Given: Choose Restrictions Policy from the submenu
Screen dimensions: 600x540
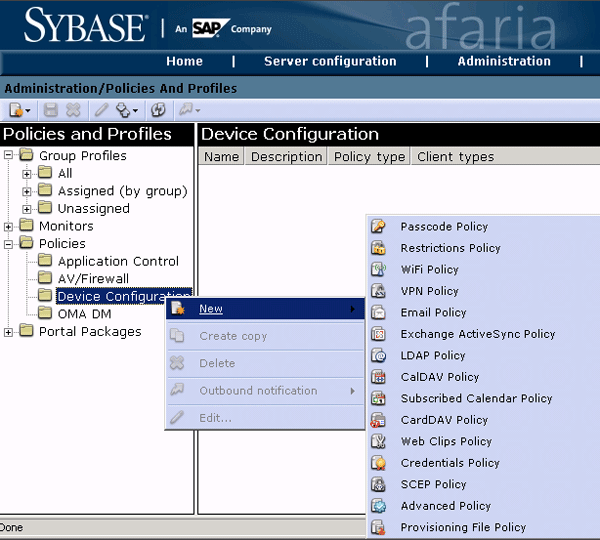Looking at the screenshot, I should coord(450,248).
